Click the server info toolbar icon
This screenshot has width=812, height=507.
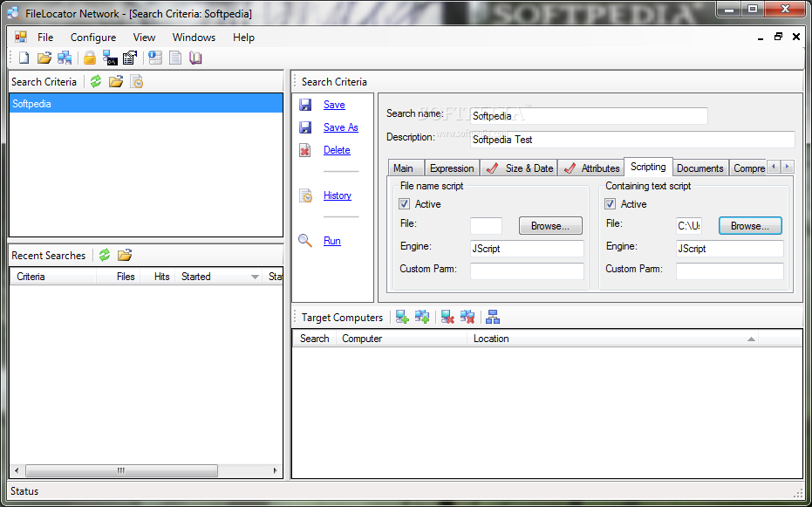(x=155, y=58)
